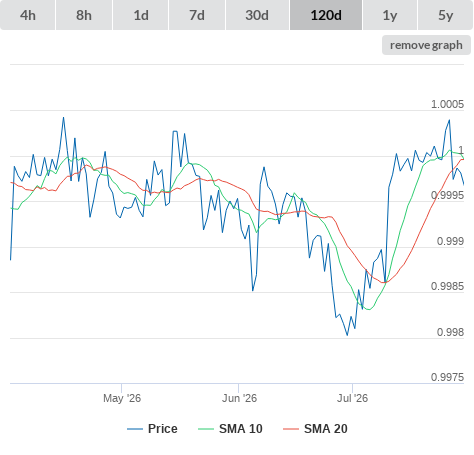Click the red SMA 20 legend marker
Screen dimensions: 474x455
291,429
